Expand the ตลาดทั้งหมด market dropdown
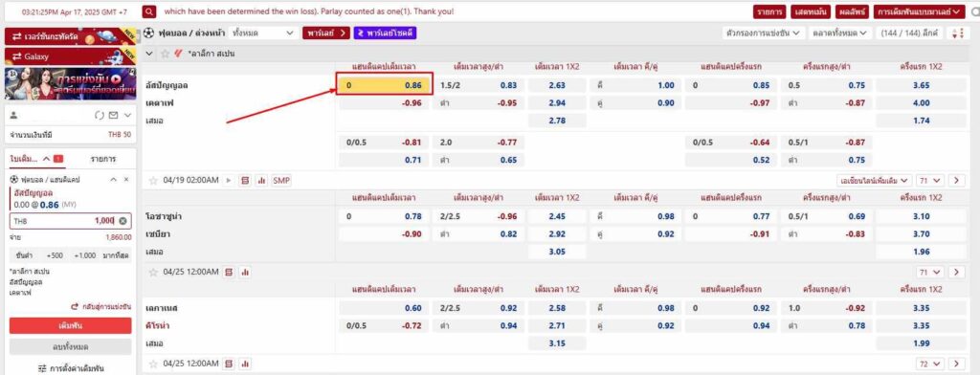The height and width of the screenshot is (375, 980). click(x=839, y=33)
